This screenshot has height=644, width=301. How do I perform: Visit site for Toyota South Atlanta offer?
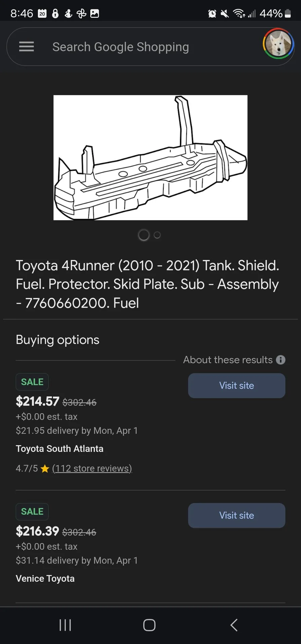click(236, 386)
